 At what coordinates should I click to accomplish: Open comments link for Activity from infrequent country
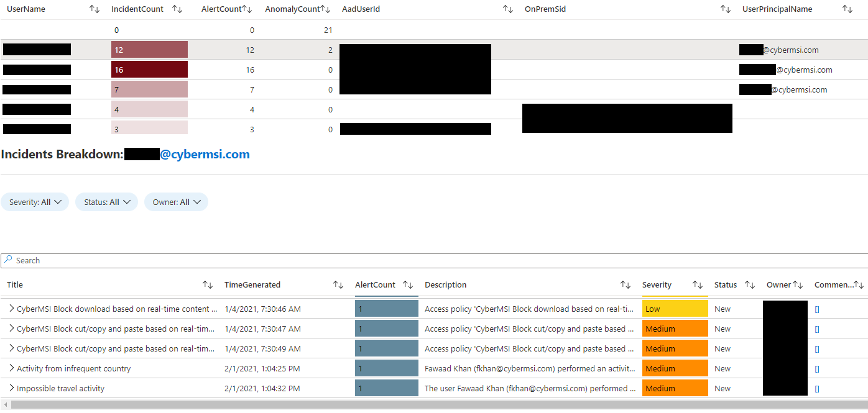(817, 369)
